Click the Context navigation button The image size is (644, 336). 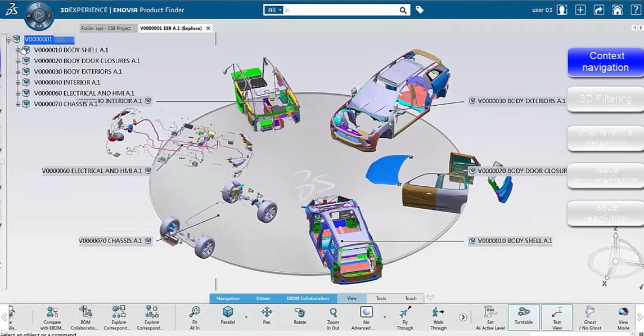[x=605, y=61]
